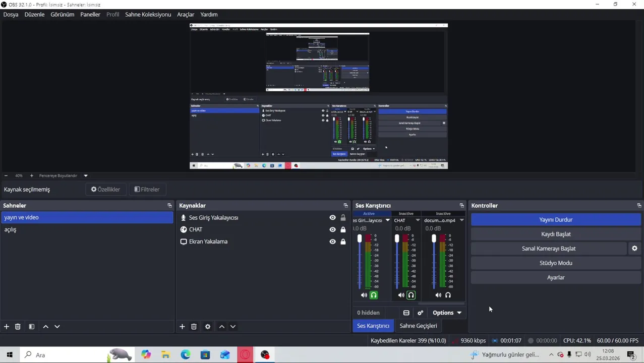
Task: Move the scene down with the arrow
Action: click(57, 327)
